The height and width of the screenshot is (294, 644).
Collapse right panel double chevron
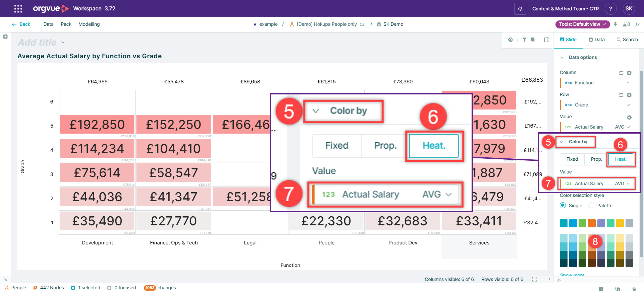(x=559, y=280)
